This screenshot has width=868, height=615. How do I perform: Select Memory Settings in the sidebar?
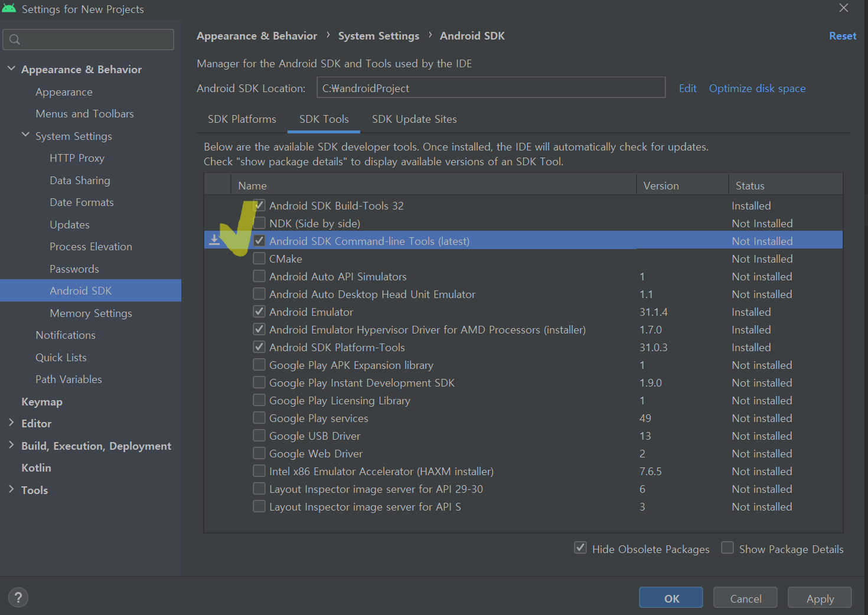tap(91, 313)
